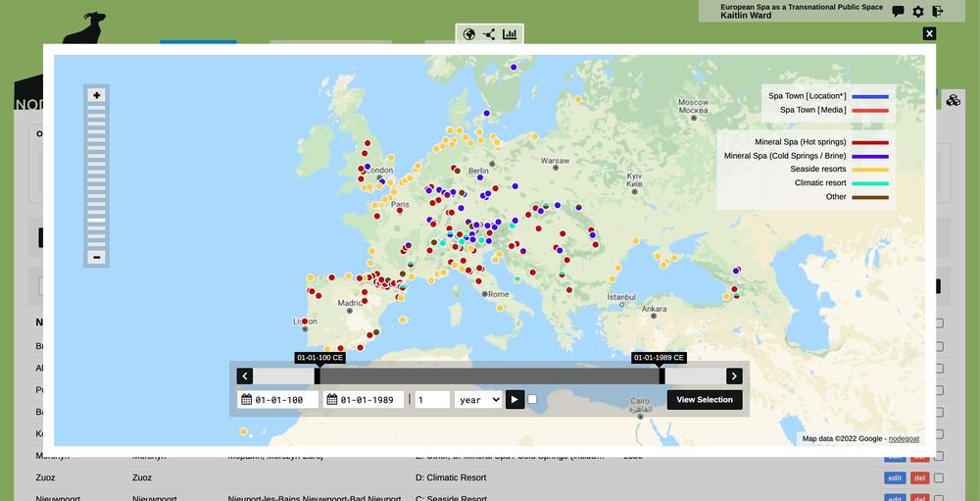The width and height of the screenshot is (980, 501).
Task: Tick the checkbox next to the play button
Action: [533, 399]
